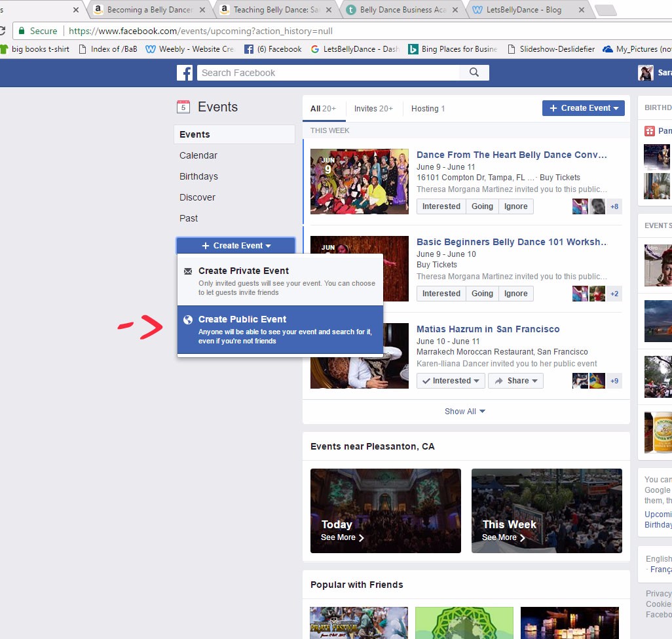672x639 pixels.
Task: Click the Index of /BaB page icon
Action: [83, 49]
